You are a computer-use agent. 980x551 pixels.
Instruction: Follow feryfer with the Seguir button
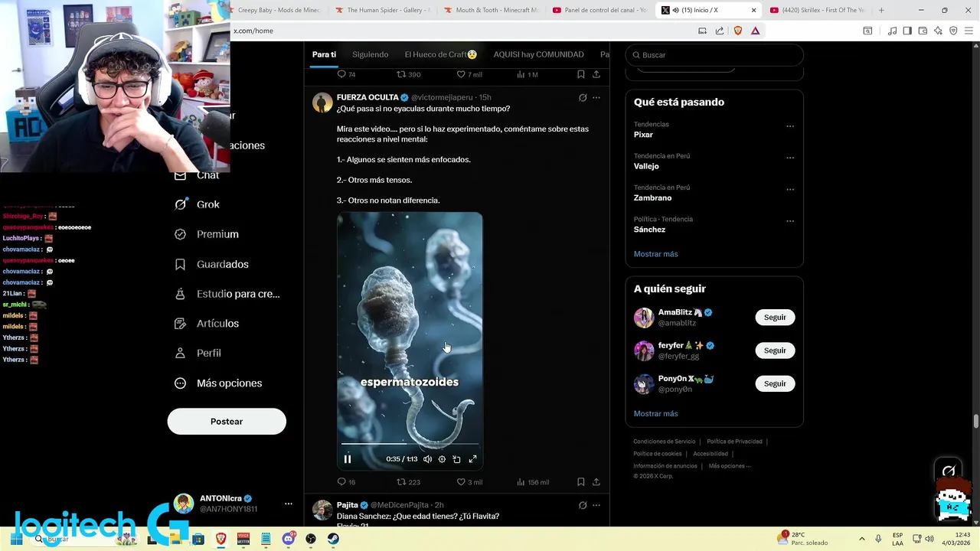click(775, 350)
